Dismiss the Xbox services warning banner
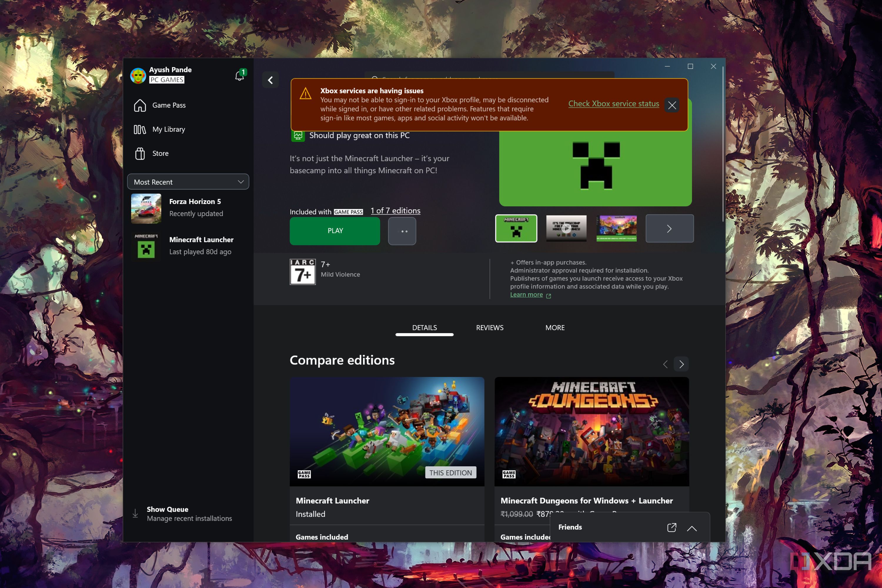The width and height of the screenshot is (882, 588). click(671, 105)
